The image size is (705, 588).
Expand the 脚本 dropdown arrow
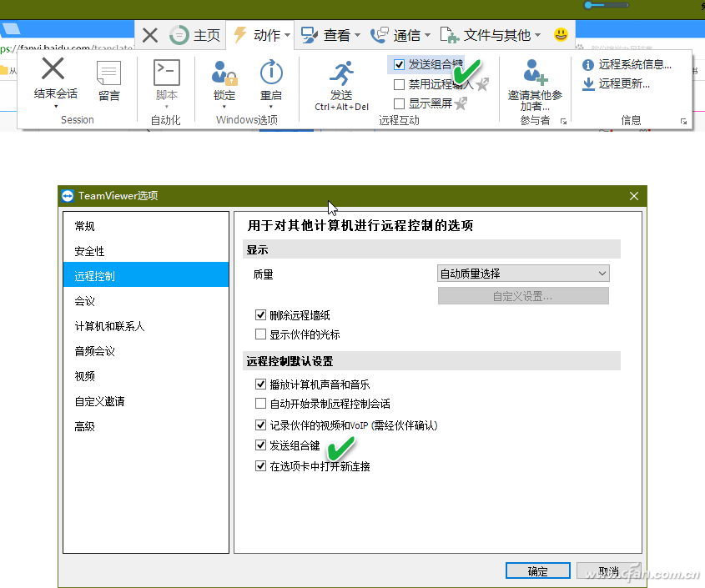[166, 107]
